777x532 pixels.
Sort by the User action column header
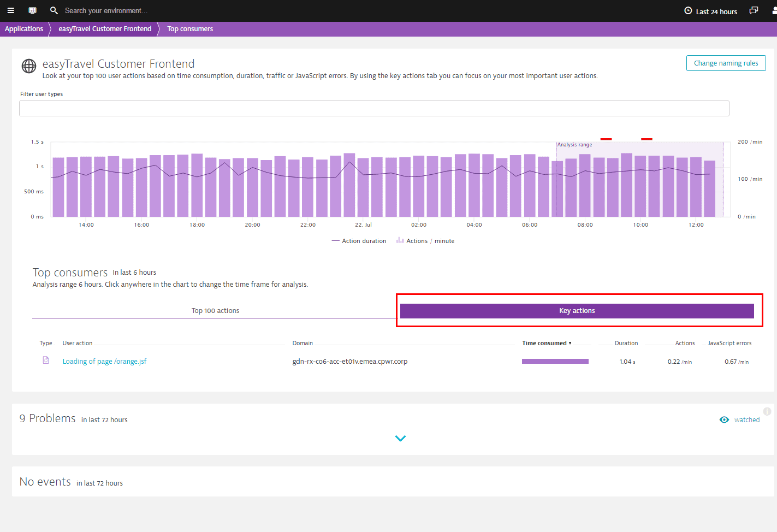coord(77,343)
